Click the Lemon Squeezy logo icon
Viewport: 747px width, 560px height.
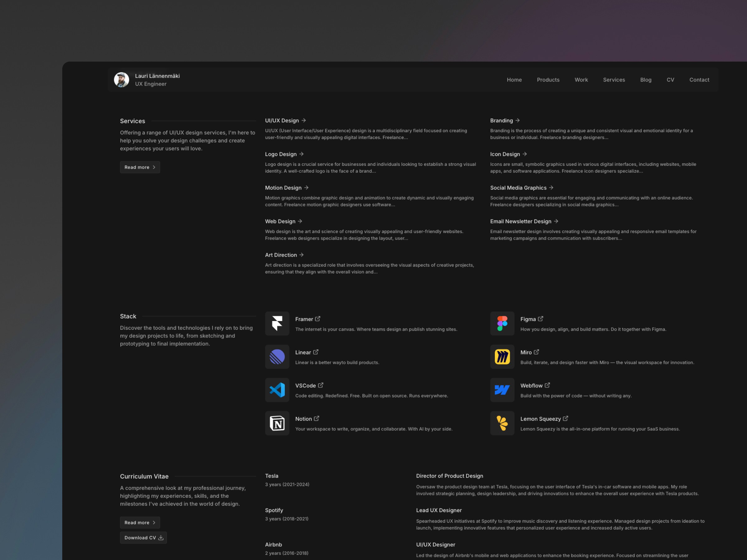[502, 423]
